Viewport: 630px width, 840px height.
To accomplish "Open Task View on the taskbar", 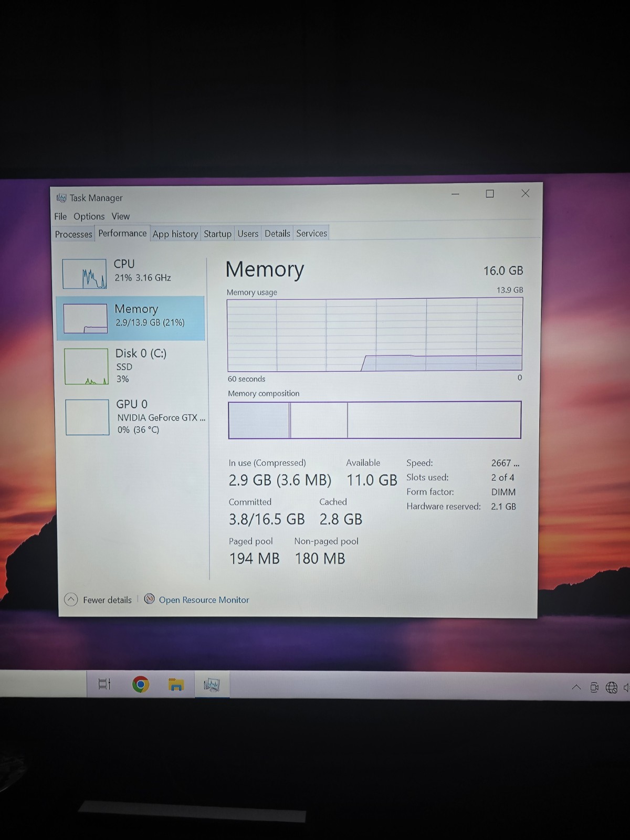I will click(104, 684).
